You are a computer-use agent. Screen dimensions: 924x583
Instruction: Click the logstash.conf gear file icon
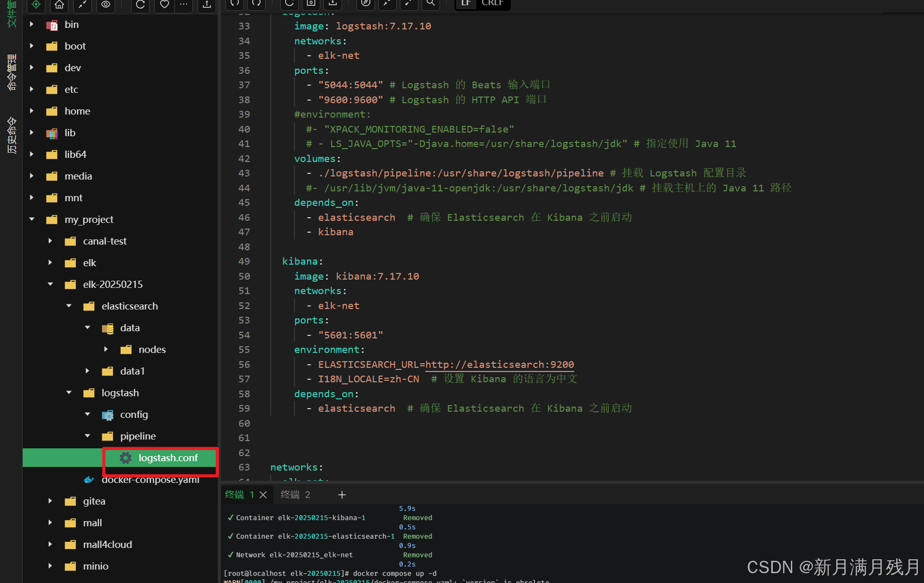click(x=125, y=458)
